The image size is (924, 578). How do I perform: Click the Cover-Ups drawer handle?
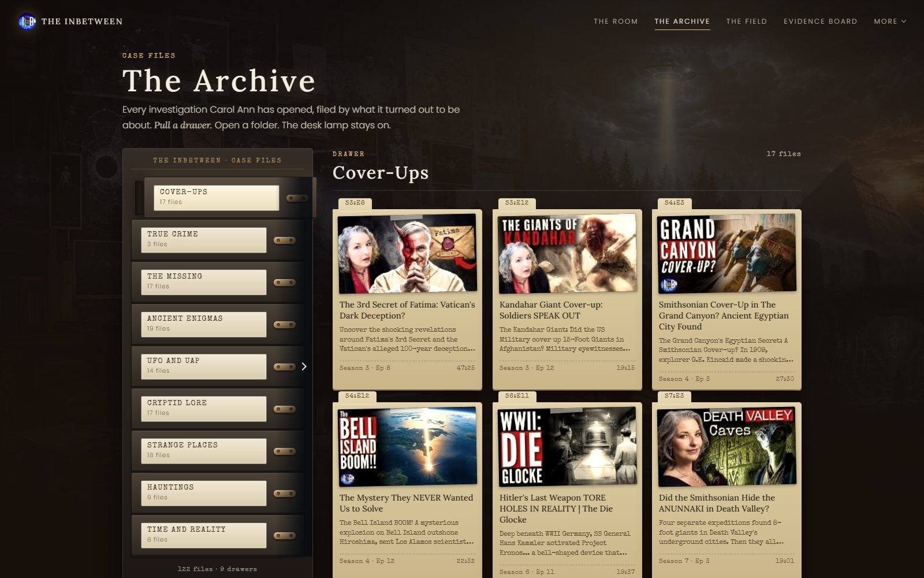[297, 198]
